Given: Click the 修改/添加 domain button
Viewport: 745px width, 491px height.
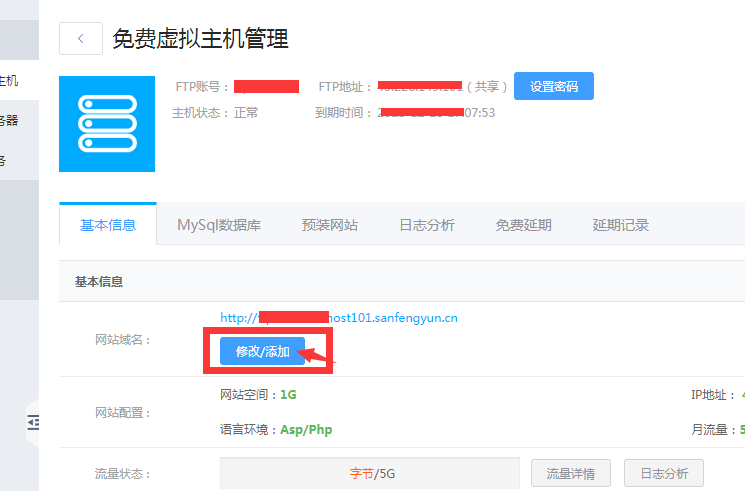Looking at the screenshot, I should point(262,352).
